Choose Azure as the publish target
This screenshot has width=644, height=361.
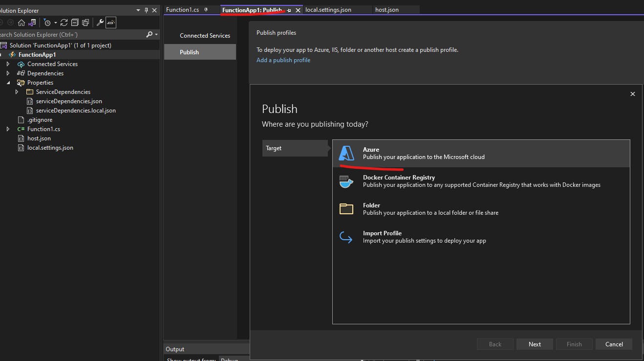(x=481, y=153)
